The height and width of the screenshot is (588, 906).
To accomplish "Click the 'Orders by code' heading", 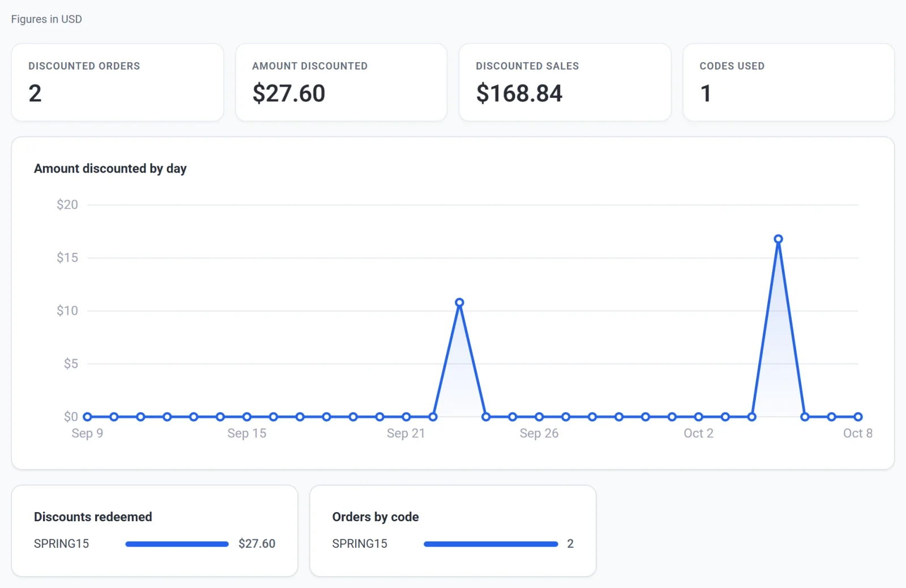I will coord(375,517).
